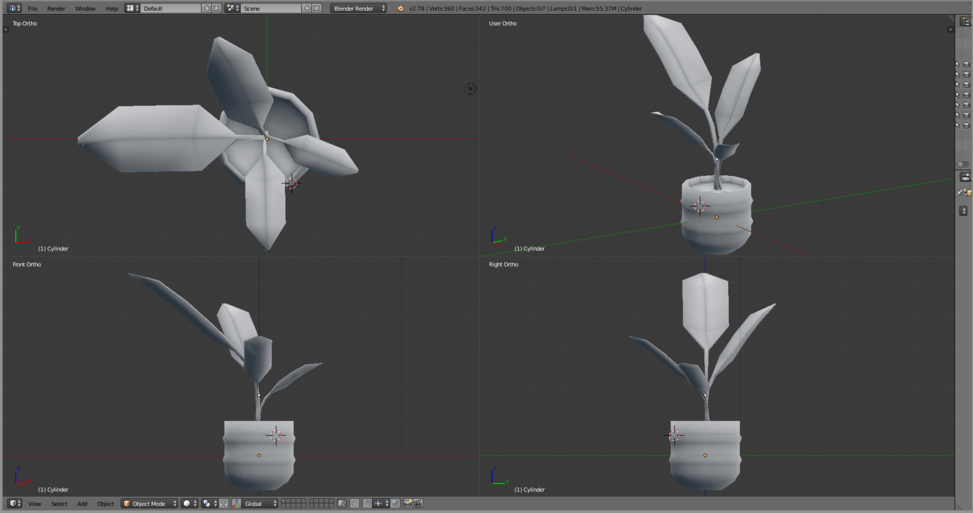973x513 pixels.
Task: Render an OpenGL animation of the viewport
Action: 418,503
